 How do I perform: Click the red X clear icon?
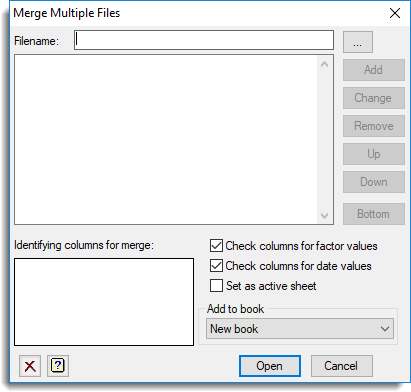coord(30,366)
